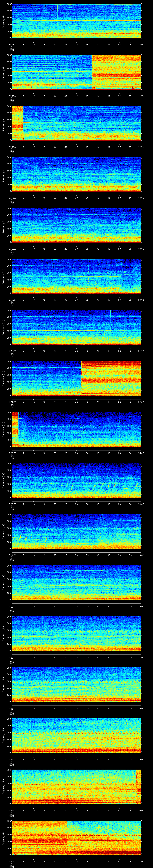Select the 21:00 end time label
153x868 pixels.
coord(141,351)
